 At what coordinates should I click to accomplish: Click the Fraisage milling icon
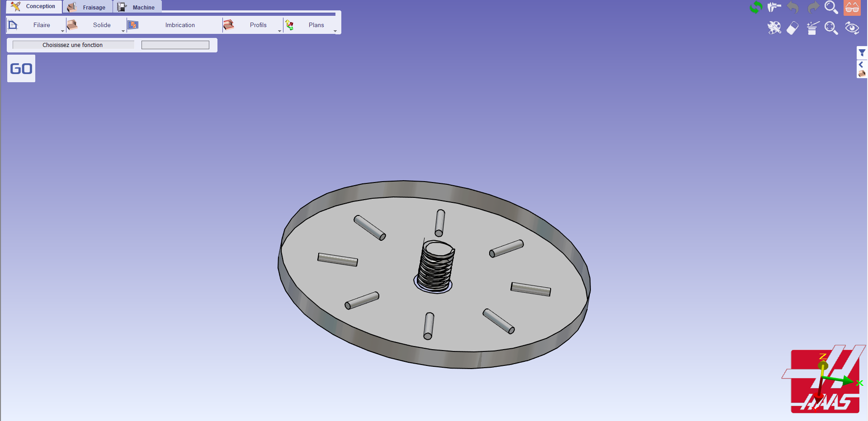point(71,7)
